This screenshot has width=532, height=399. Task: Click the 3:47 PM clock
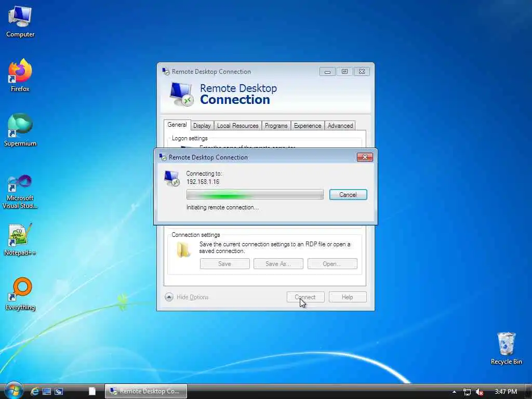[506, 392]
